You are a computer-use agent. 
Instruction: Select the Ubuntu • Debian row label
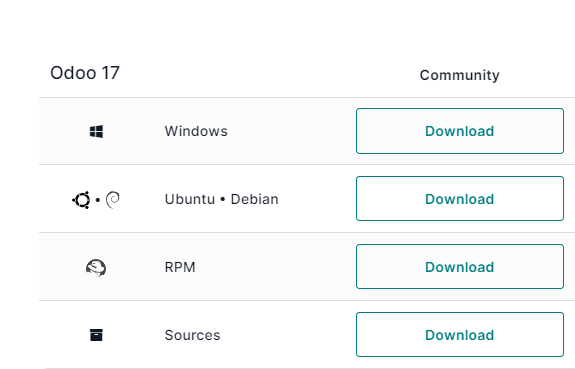tap(221, 199)
